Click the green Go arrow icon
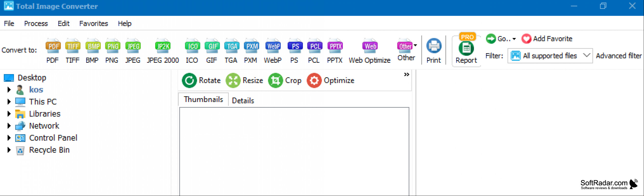 tap(491, 39)
